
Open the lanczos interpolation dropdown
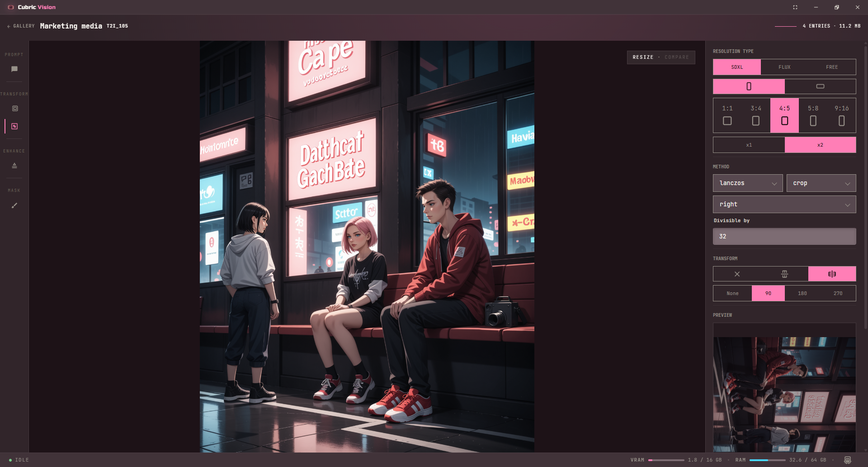tap(748, 183)
